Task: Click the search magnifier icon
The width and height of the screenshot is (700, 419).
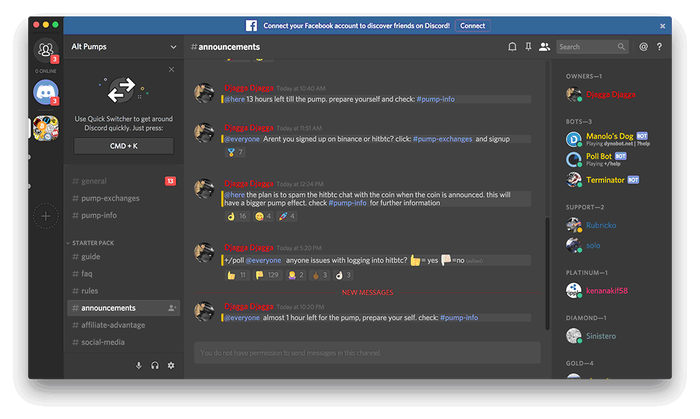Action: point(621,47)
